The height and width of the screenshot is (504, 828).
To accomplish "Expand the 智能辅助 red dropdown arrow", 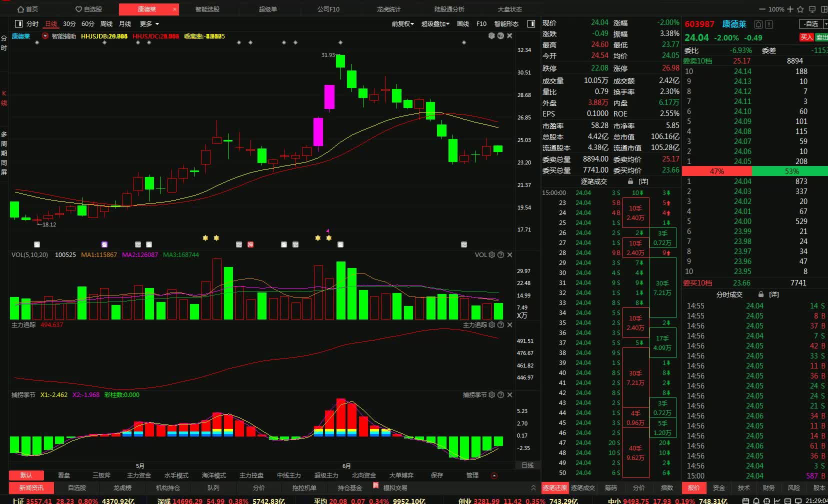I will (45, 36).
